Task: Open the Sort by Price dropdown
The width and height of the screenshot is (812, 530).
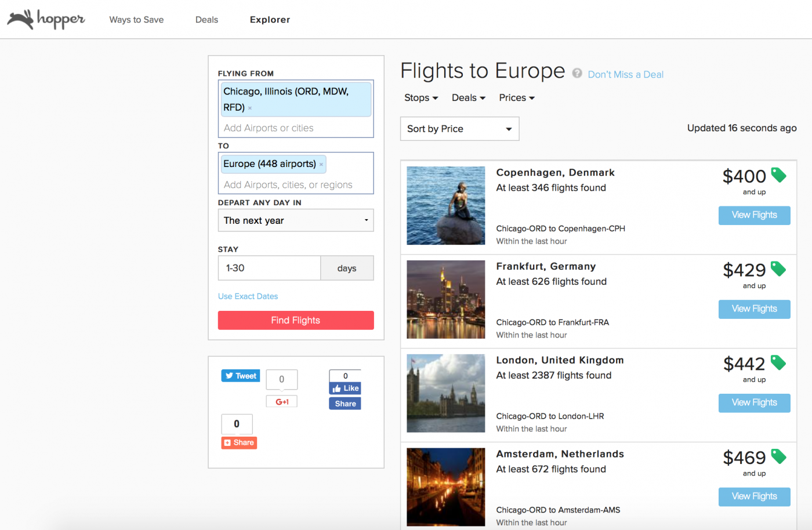Action: coord(459,128)
